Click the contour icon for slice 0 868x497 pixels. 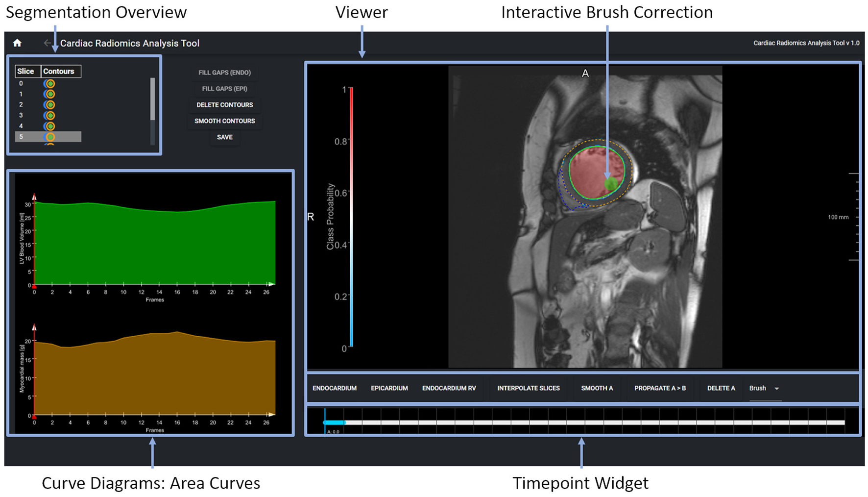point(49,84)
